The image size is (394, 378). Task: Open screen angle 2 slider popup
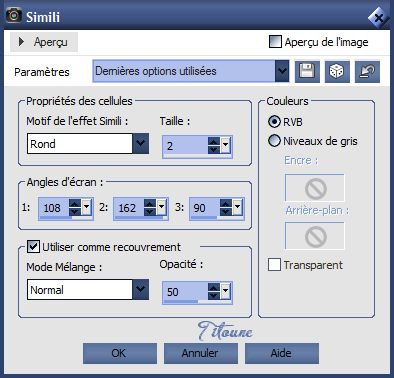161,207
